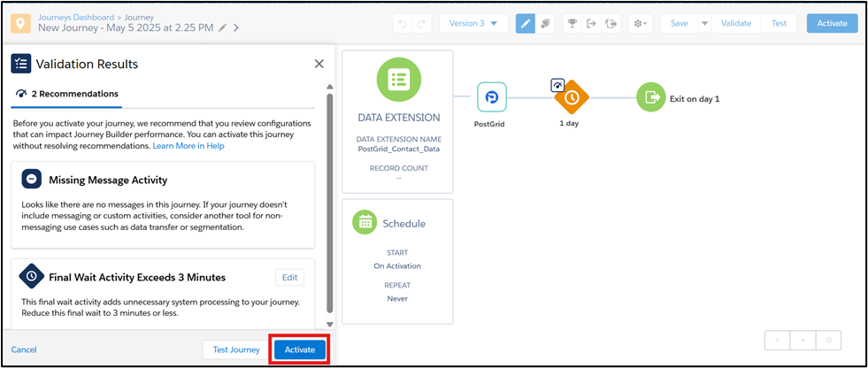Click the Cancel link
This screenshot has width=868, height=368.
[24, 349]
